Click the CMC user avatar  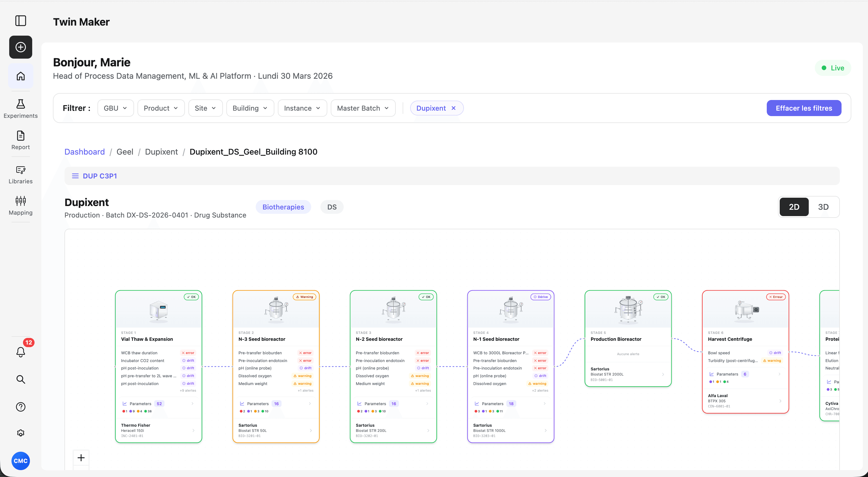[20, 461]
